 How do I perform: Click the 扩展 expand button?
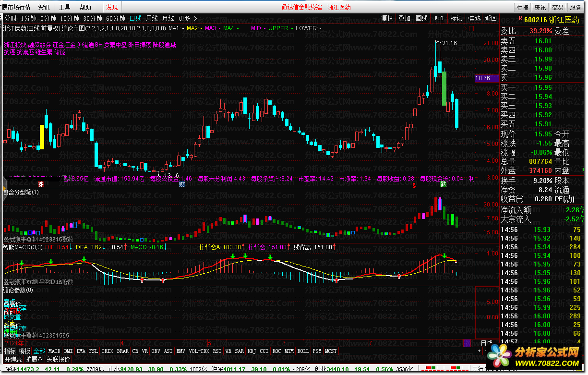(34, 359)
